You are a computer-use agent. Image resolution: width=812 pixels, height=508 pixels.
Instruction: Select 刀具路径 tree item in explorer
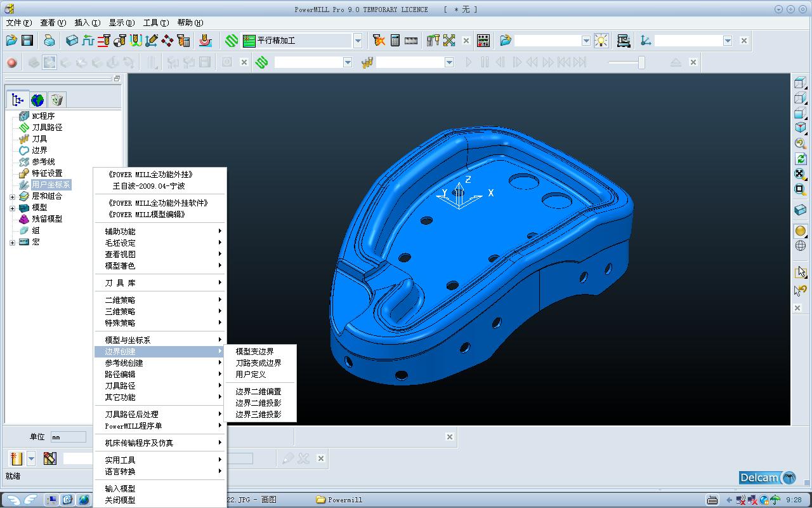tap(47, 128)
